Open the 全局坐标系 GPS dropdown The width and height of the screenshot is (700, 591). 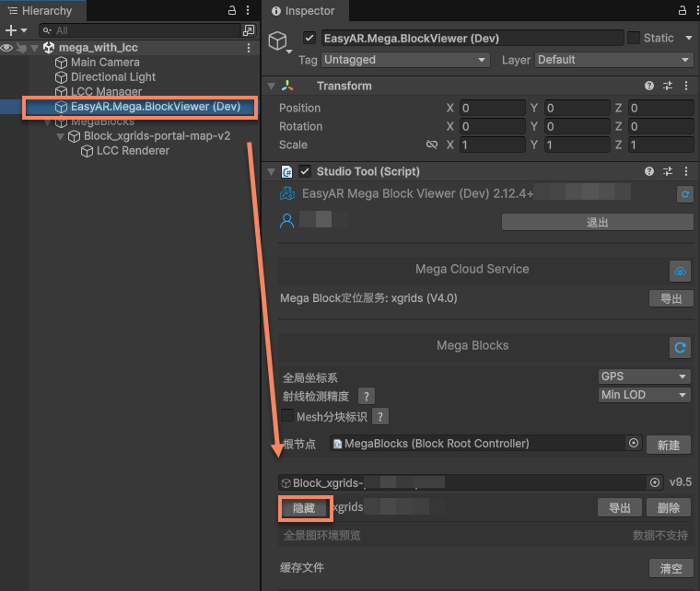pyautogui.click(x=643, y=377)
